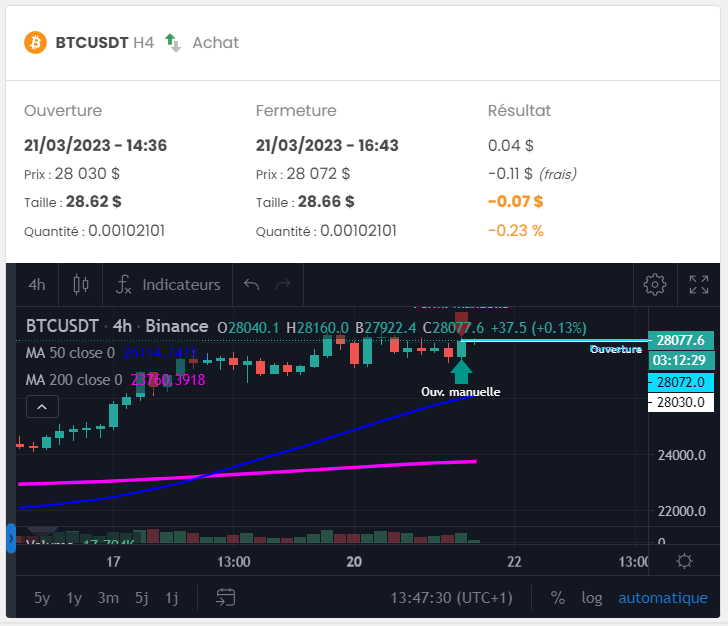Click the 0.04 $ gross result

510,145
